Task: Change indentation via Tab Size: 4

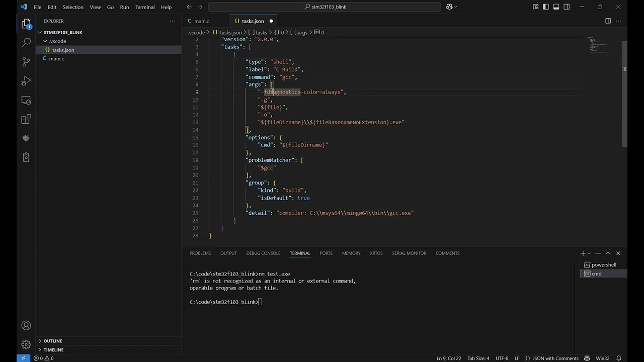Action: pyautogui.click(x=478, y=358)
